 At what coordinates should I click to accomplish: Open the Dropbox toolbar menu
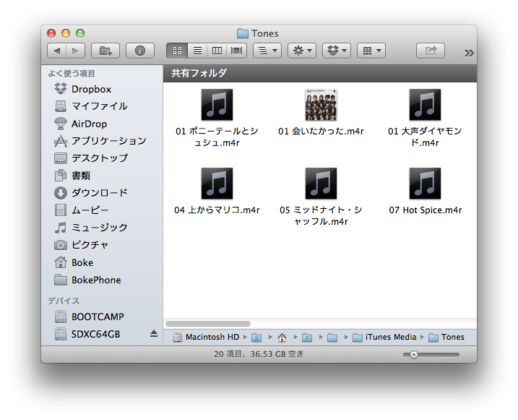(337, 51)
